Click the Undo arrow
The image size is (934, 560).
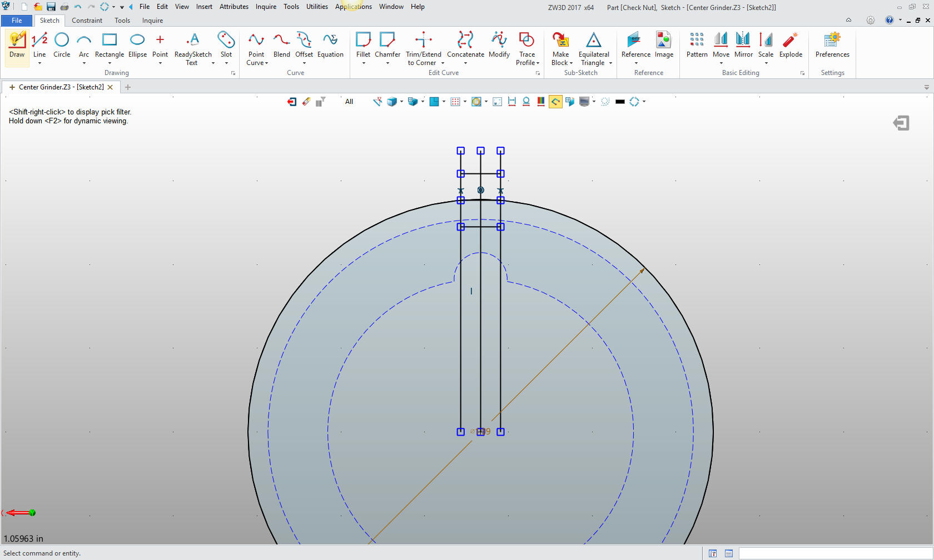[x=78, y=7]
